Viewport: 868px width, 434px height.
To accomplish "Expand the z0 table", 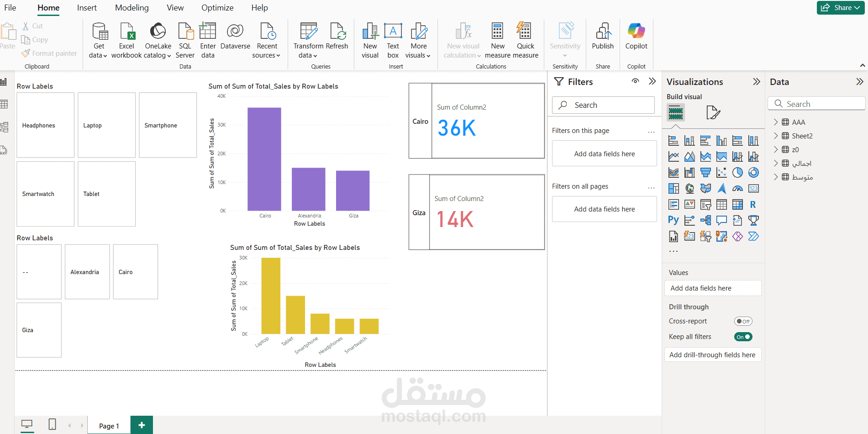I will (776, 149).
